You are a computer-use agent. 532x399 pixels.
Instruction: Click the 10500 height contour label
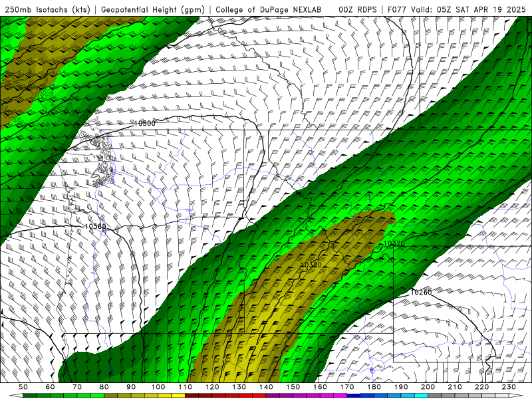144,123
